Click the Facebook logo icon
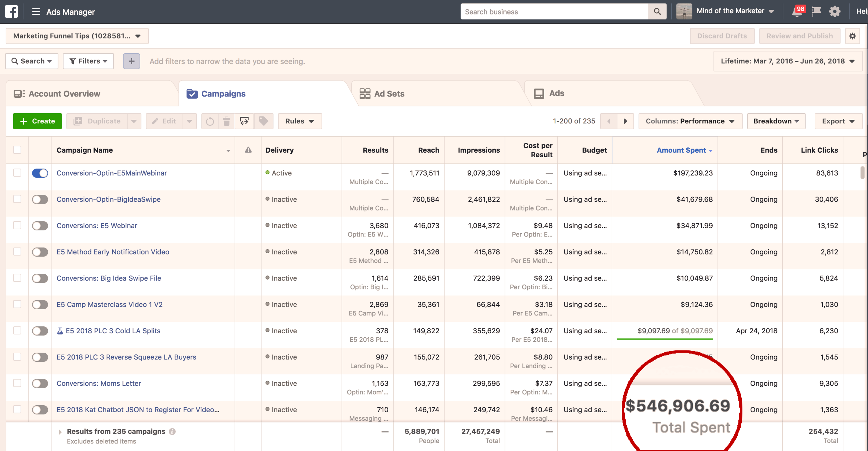Screen dimensions: 868x451 (x=12, y=12)
